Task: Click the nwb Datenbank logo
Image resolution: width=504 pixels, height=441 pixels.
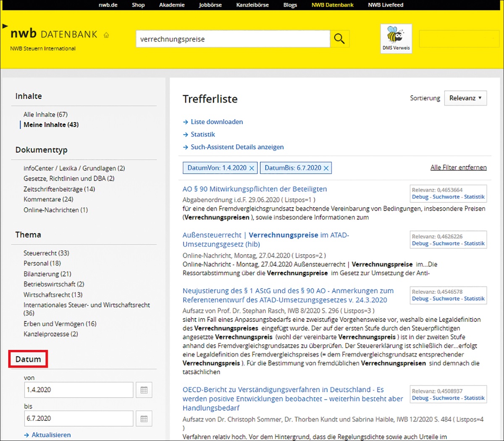Action: click(x=54, y=34)
